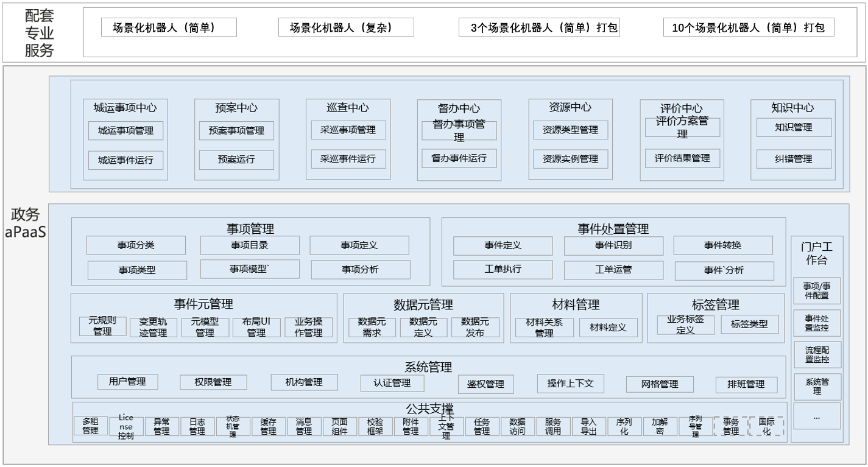Click the 业务操作管理 box
Image resolution: width=868 pixels, height=467 pixels.
[x=309, y=328]
